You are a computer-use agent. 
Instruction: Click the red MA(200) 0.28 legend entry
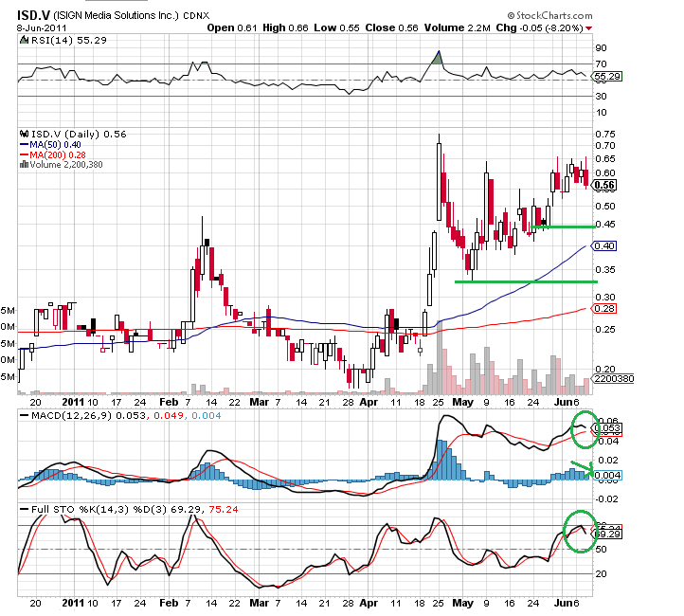(x=53, y=154)
